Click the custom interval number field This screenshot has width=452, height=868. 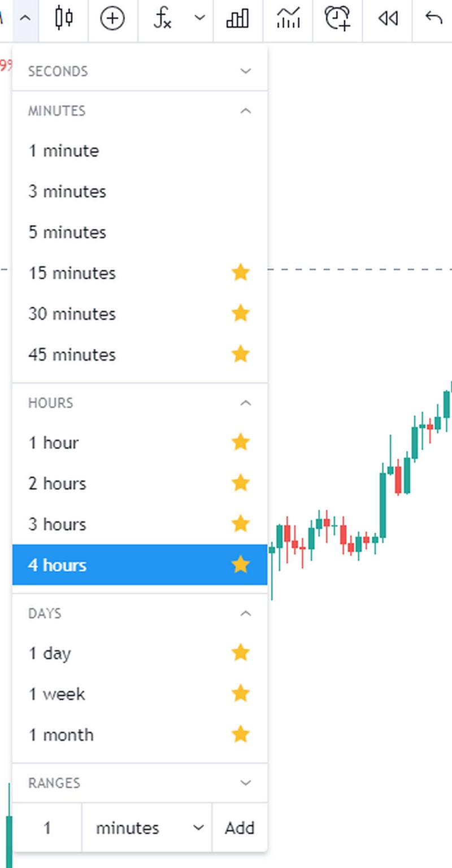(47, 828)
